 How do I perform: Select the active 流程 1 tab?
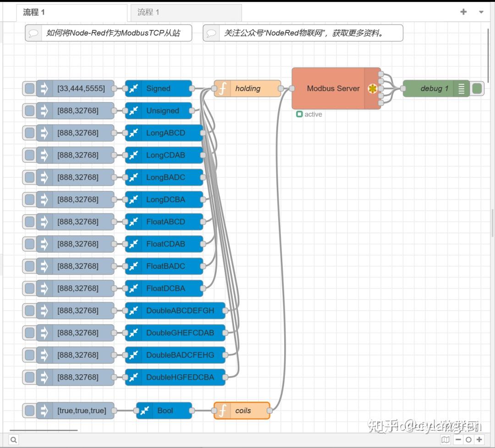point(71,12)
